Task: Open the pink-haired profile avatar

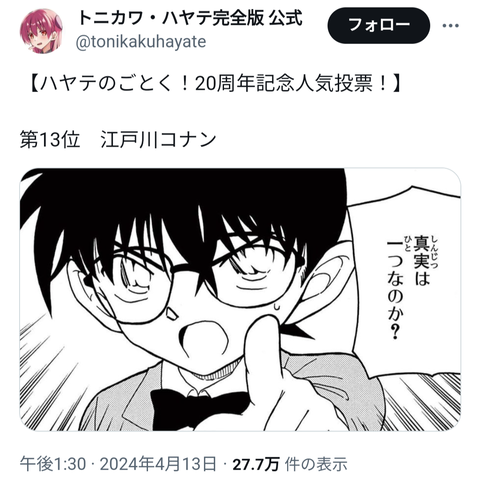Action: (x=41, y=31)
